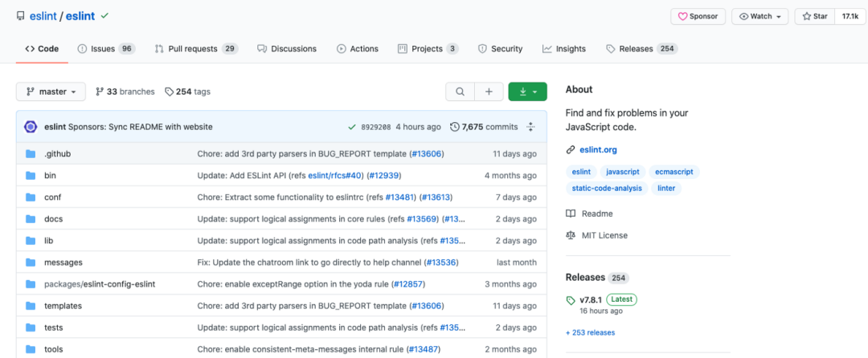Click the green checkmark commit status icon
Viewport: 868px width, 358px height.
tap(352, 127)
